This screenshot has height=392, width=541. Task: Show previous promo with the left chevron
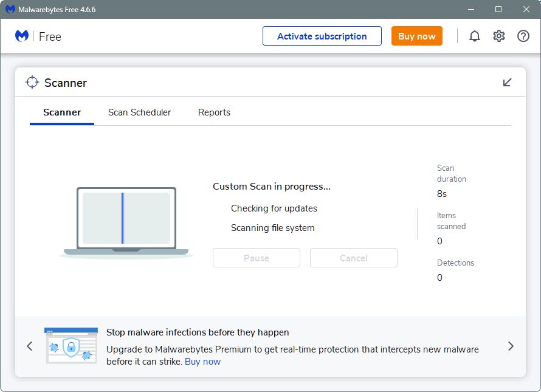[x=30, y=346]
